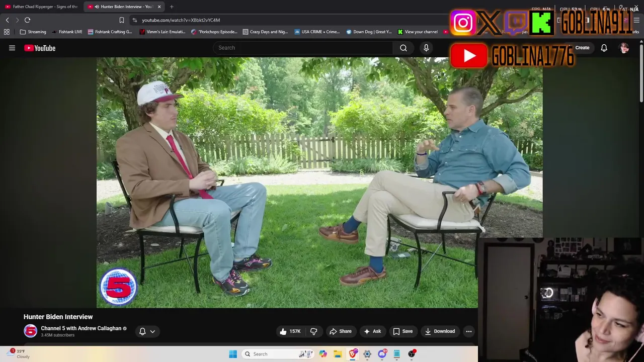Click the YouTube search magnifier button
Image resolution: width=644 pixels, height=362 pixels.
coord(404,48)
